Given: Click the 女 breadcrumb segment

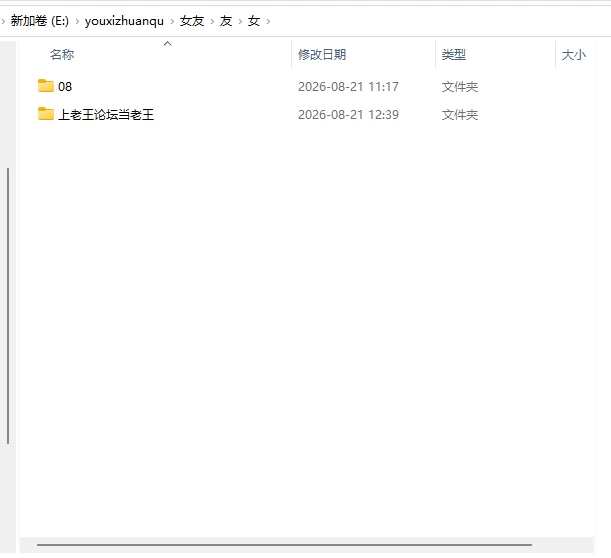Looking at the screenshot, I should coord(254,21).
